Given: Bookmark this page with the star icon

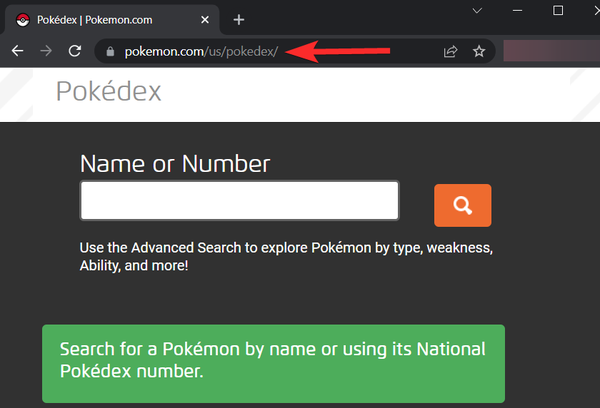Looking at the screenshot, I should (479, 51).
